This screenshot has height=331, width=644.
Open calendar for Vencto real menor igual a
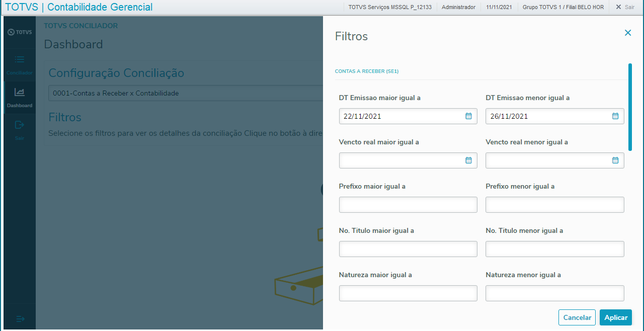point(615,160)
